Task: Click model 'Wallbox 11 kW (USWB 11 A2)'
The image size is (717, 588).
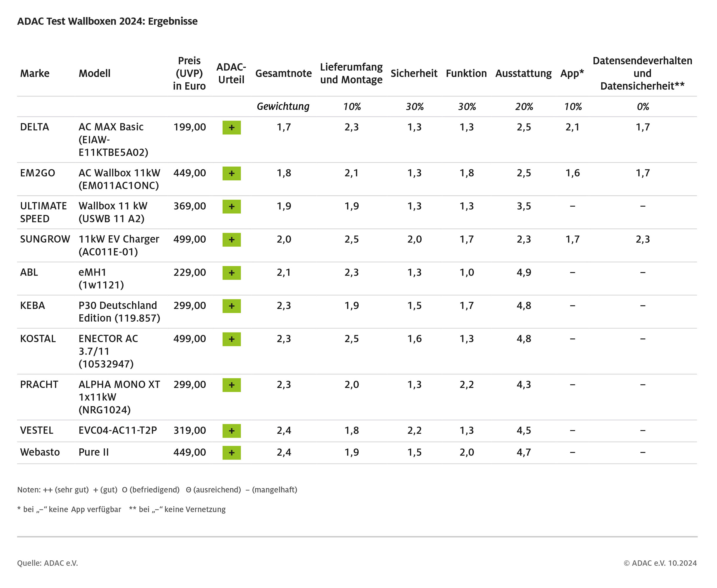Action: [113, 212]
